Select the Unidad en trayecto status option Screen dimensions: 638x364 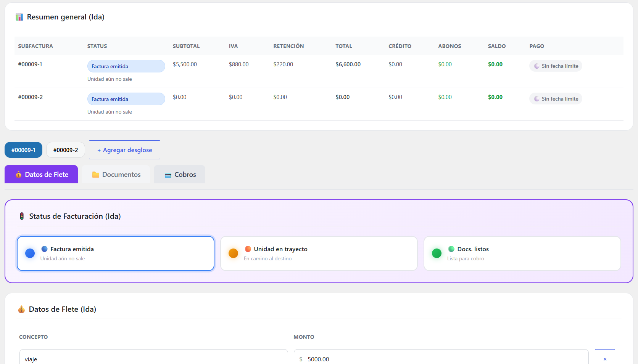(x=319, y=253)
